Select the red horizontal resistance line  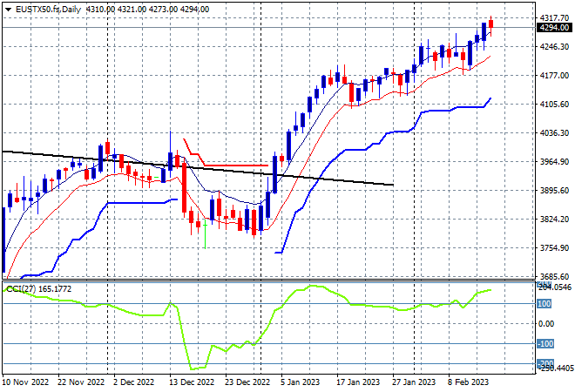[x=236, y=166]
